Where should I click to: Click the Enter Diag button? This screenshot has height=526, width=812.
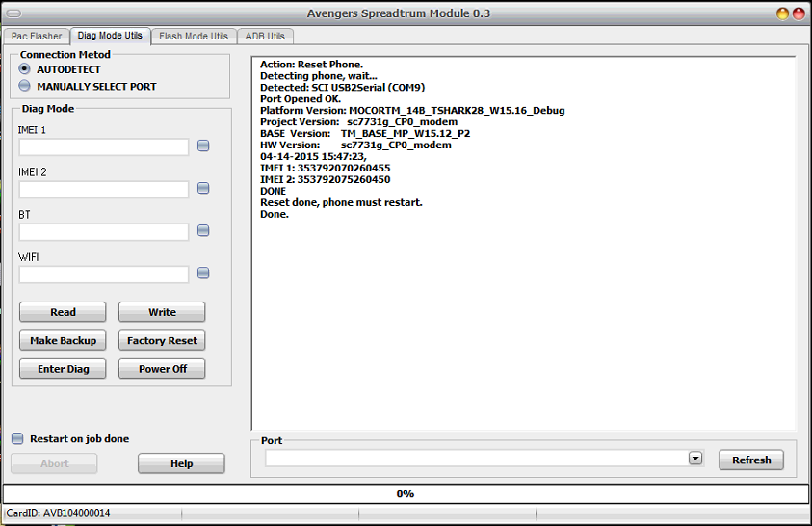pos(63,369)
